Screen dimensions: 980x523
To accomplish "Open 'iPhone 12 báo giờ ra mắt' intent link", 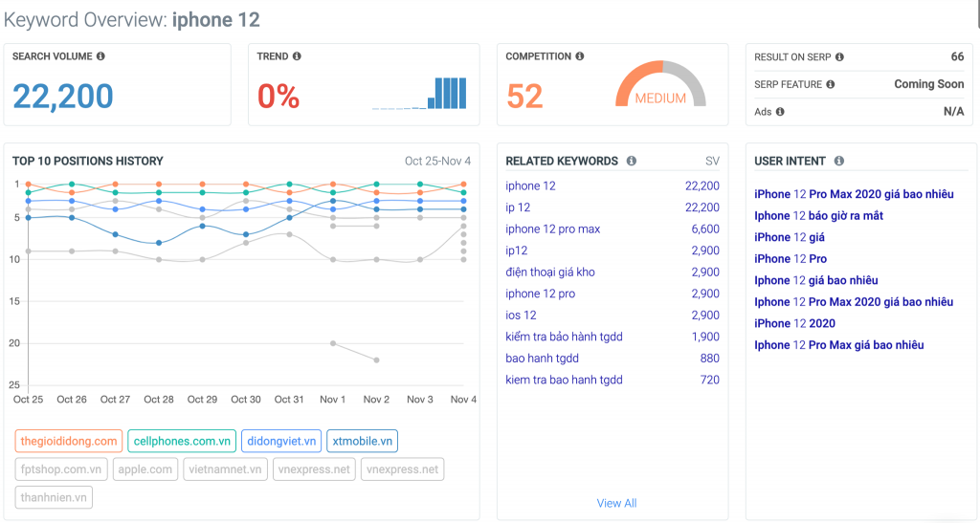I will 818,216.
